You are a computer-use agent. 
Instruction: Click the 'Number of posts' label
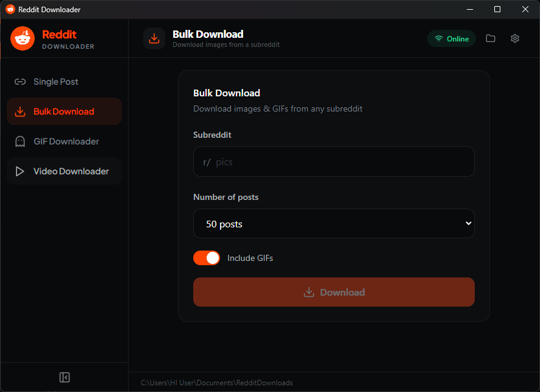226,197
